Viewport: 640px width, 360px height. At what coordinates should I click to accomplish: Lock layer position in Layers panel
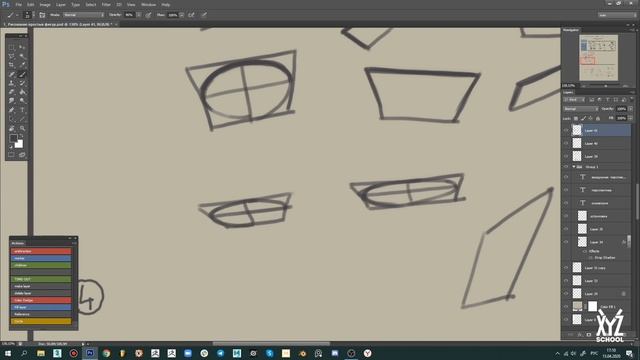(x=591, y=118)
